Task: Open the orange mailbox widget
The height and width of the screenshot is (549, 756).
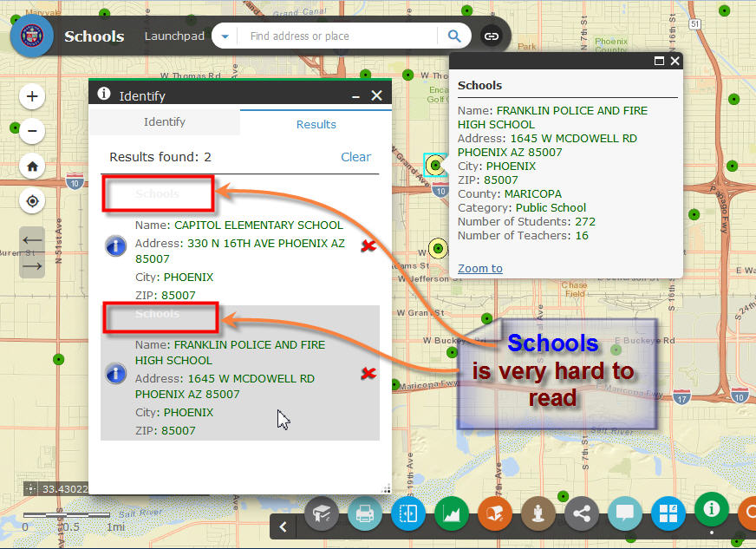Action: pyautogui.click(x=495, y=513)
